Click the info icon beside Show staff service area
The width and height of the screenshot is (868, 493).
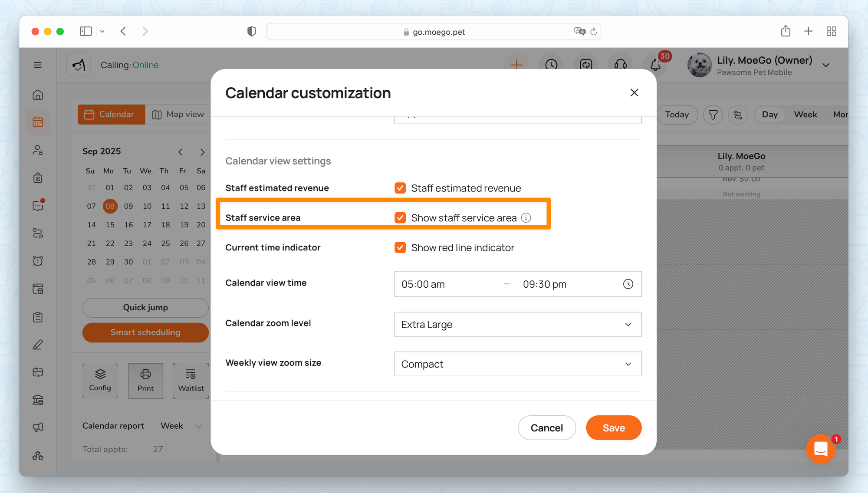pos(526,218)
